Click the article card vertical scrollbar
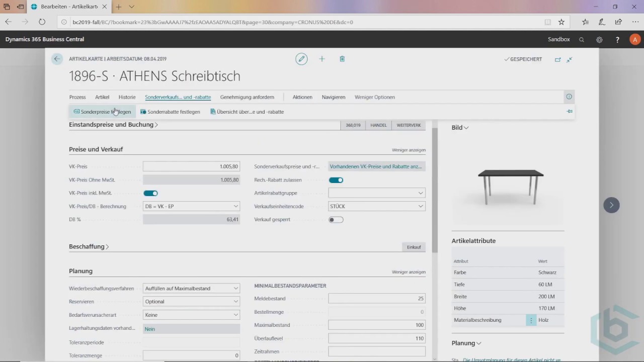 point(435,190)
